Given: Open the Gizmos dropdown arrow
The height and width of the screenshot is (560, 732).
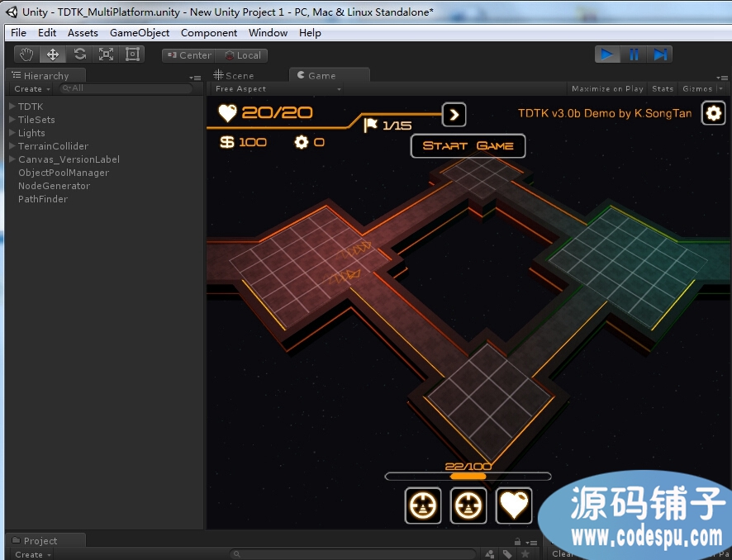Looking at the screenshot, I should pos(721,88).
